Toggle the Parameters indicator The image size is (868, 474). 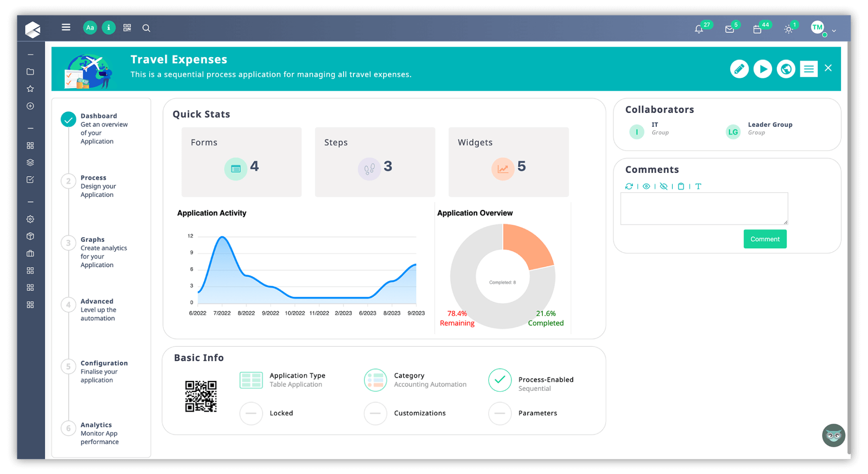pyautogui.click(x=500, y=413)
